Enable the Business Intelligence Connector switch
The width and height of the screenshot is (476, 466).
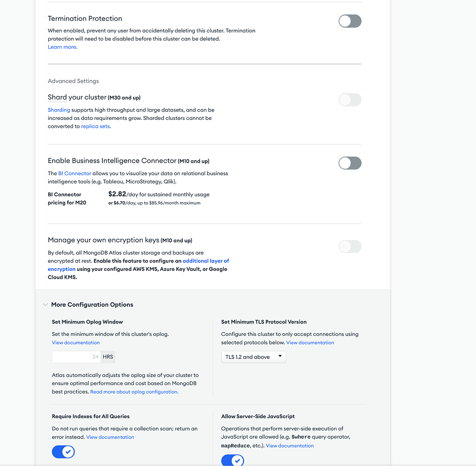(x=350, y=163)
